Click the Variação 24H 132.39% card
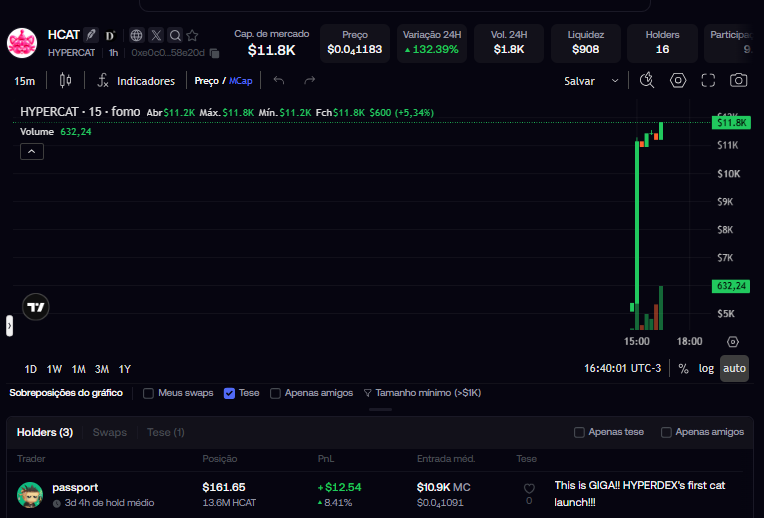Image resolution: width=764 pixels, height=518 pixels. pos(432,43)
